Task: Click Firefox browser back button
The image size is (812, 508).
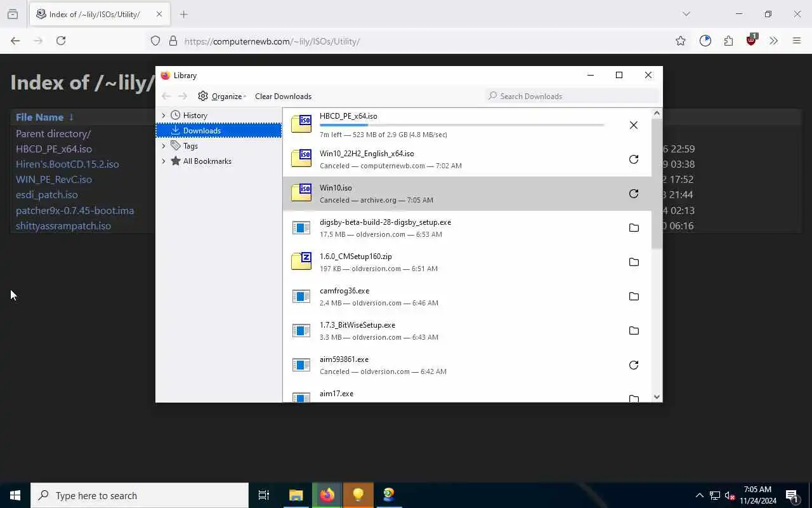Action: click(x=15, y=41)
